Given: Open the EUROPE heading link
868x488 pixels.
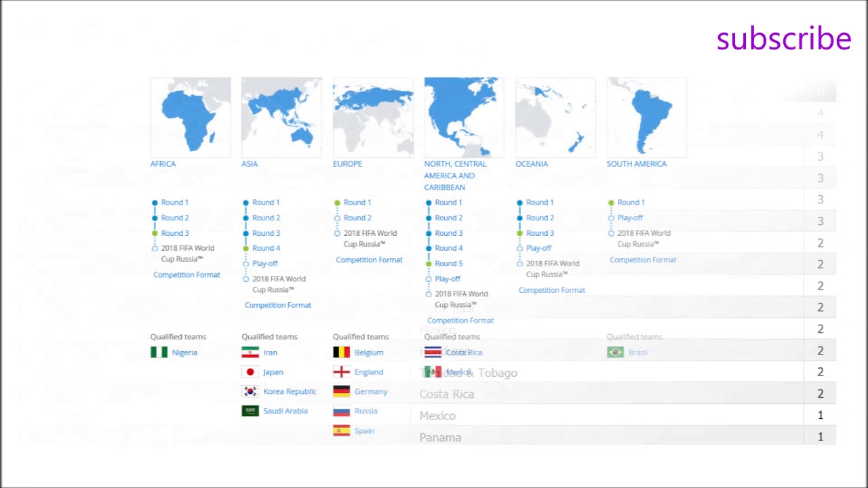Looking at the screenshot, I should click(x=347, y=164).
